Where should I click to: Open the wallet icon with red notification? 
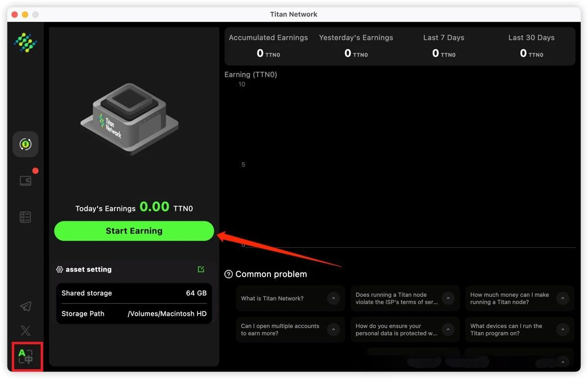coord(25,181)
